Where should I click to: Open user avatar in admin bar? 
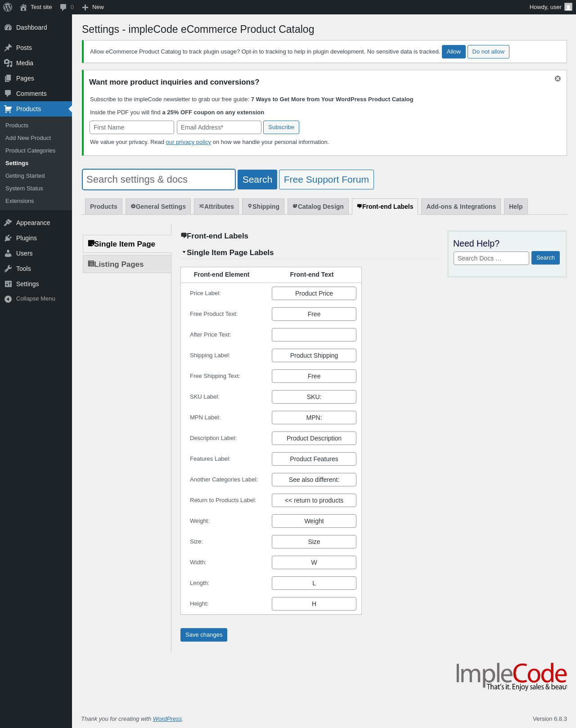click(x=568, y=7)
